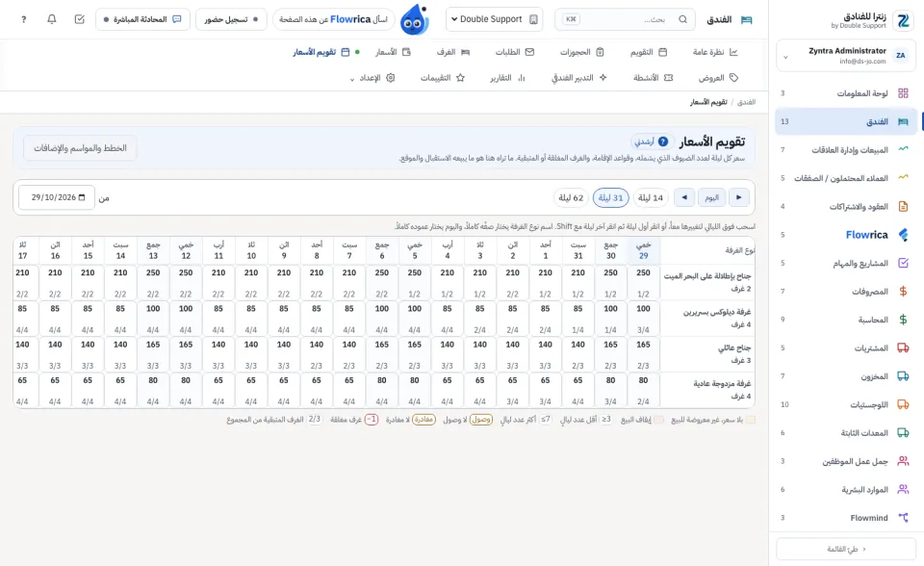Screen dimensions: 924x566
Task: Select the جناح عائلي room type row
Action: [x=707, y=354]
